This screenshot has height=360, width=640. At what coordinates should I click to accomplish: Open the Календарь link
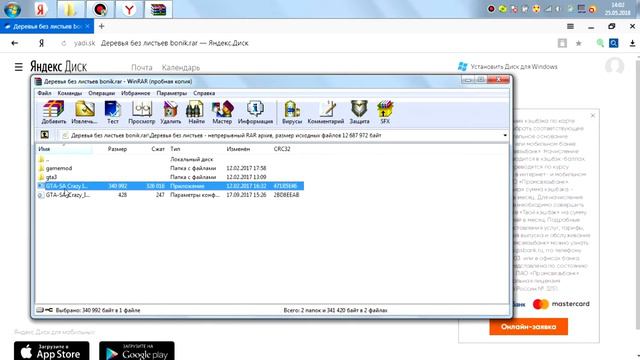[181, 67]
